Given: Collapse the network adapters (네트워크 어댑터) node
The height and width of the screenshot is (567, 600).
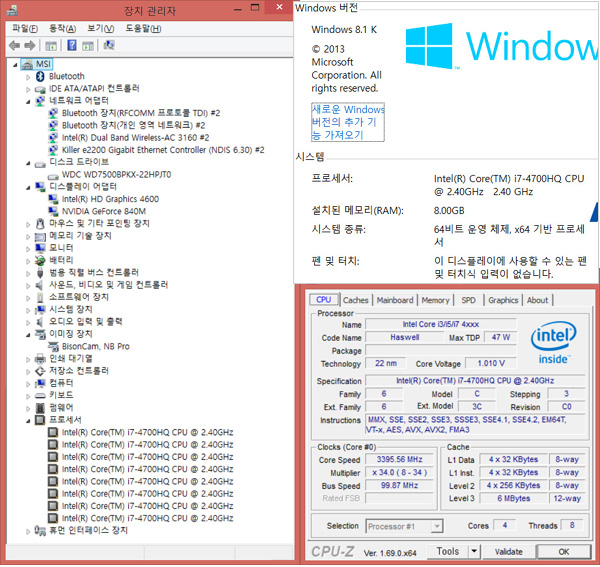Looking at the screenshot, I should click(x=28, y=102).
